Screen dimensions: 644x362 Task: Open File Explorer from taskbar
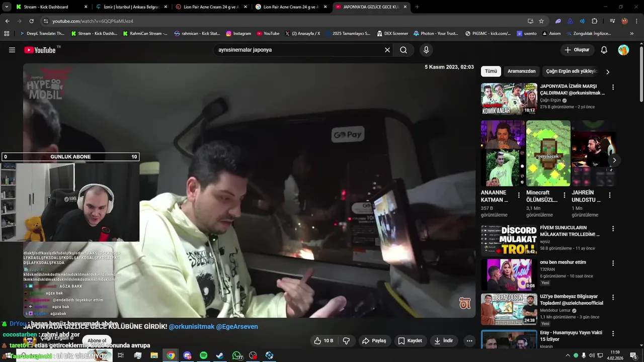coord(154,355)
